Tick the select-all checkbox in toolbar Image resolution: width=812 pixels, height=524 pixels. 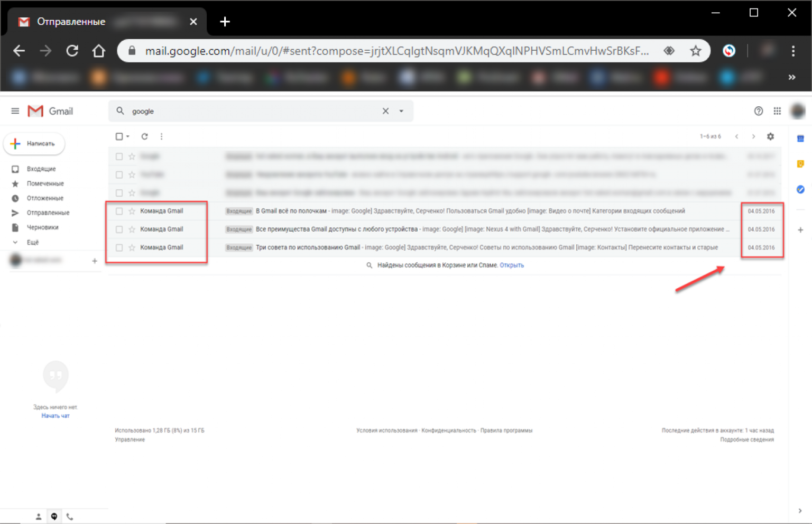coord(119,136)
